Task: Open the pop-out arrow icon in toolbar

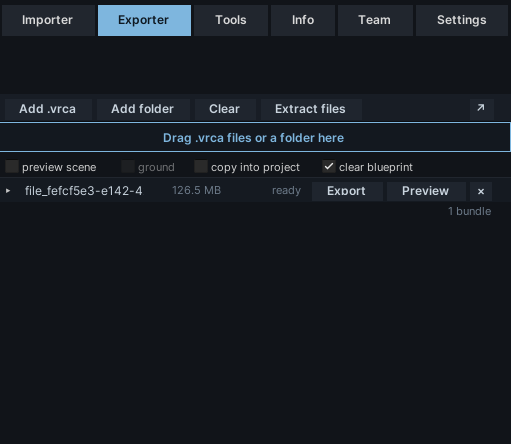Action: (482, 109)
